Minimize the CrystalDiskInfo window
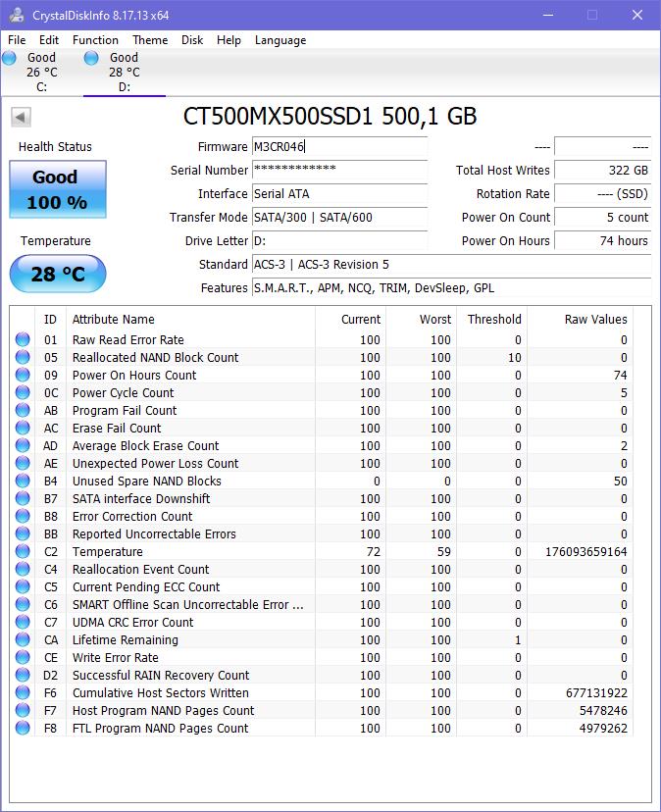The height and width of the screenshot is (812, 661). click(548, 15)
